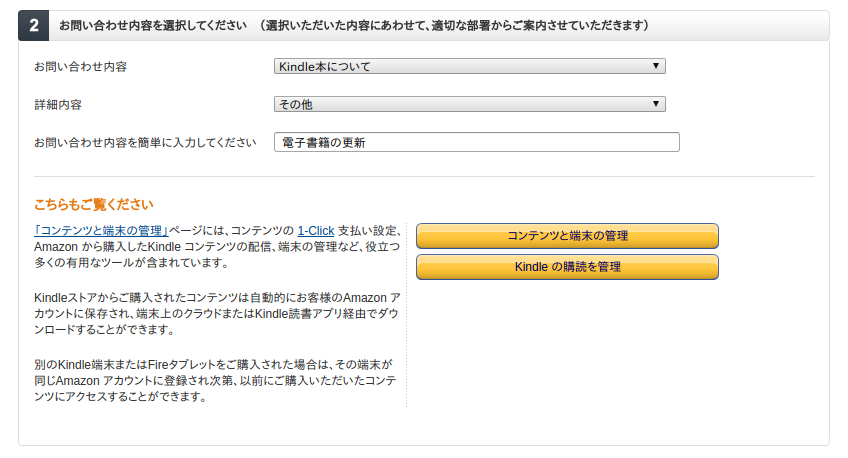Click the step 2 number badge
The image size is (848, 458).
coord(33,26)
